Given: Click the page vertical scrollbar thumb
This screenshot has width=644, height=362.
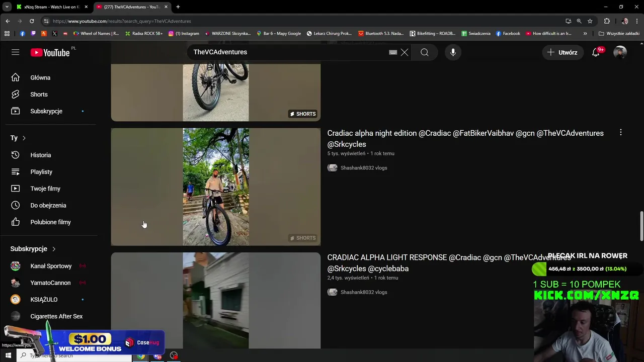Looking at the screenshot, I should tap(641, 226).
